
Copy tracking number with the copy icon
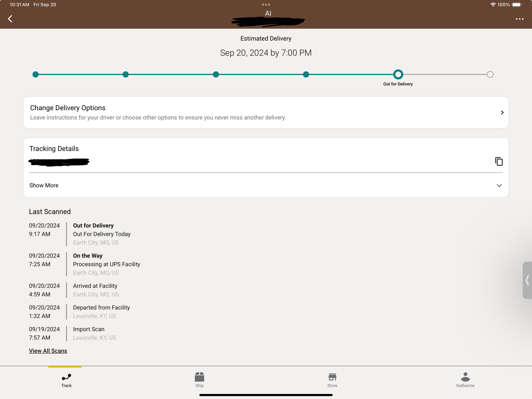[499, 161]
